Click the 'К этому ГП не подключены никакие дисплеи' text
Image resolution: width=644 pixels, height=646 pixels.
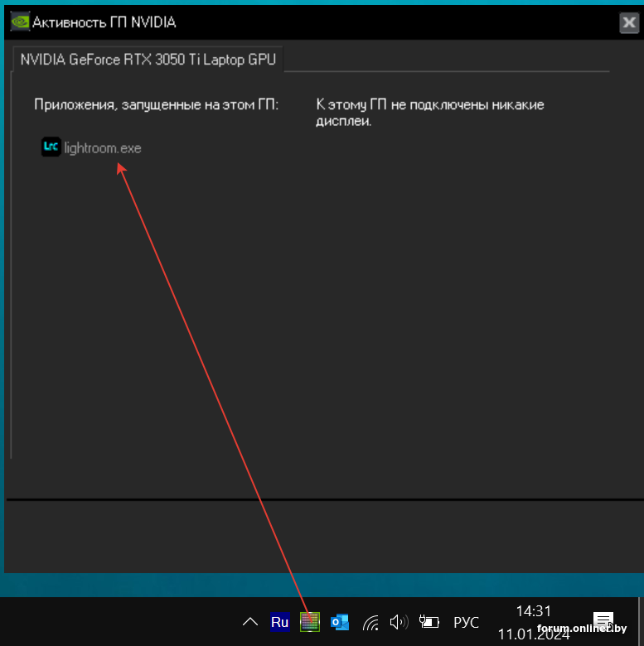pyautogui.click(x=429, y=113)
